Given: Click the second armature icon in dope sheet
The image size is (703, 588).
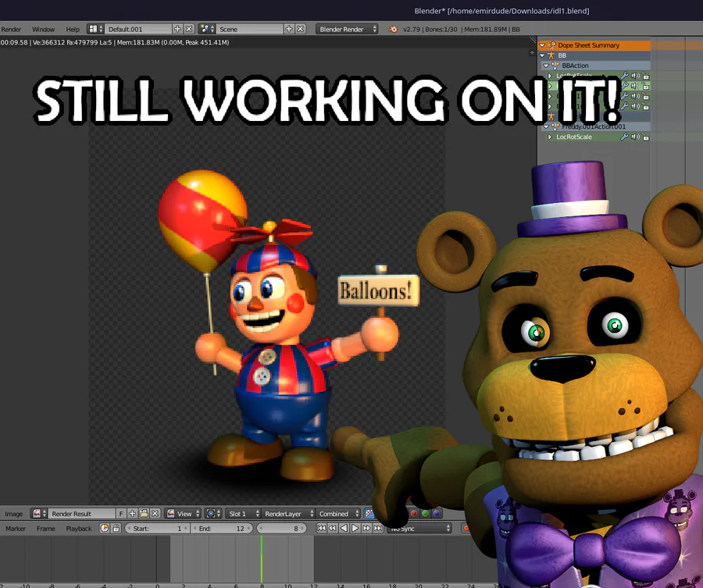Looking at the screenshot, I should (551, 116).
